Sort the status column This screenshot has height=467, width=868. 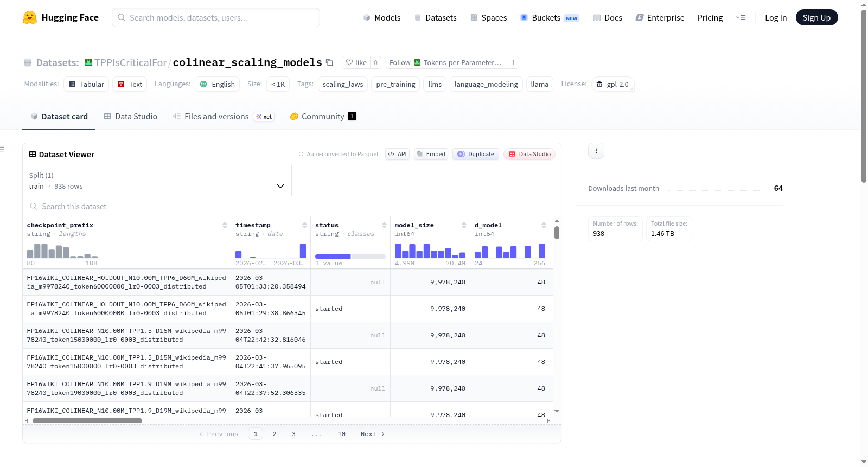coord(384,225)
